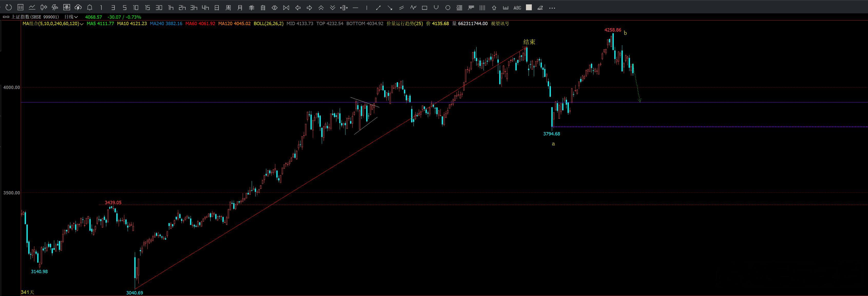868x296 pixels.
Task: Select the custom (自) period
Action: (x=263, y=7)
